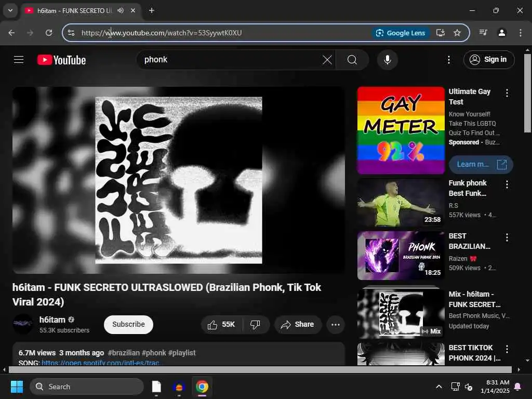
Task: Sign in to YouTube
Action: 488,60
